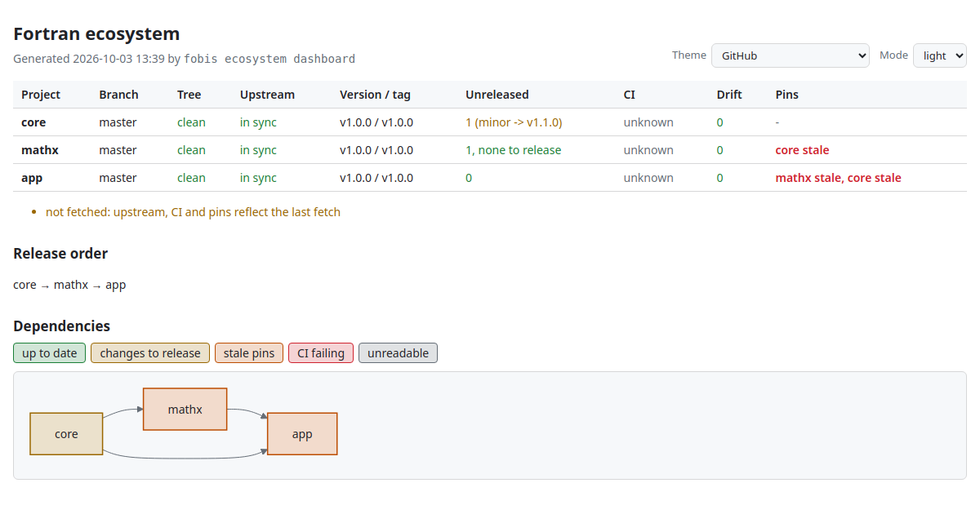980x514 pixels.
Task: Click 'master' branch in the mathx row
Action: 118,150
